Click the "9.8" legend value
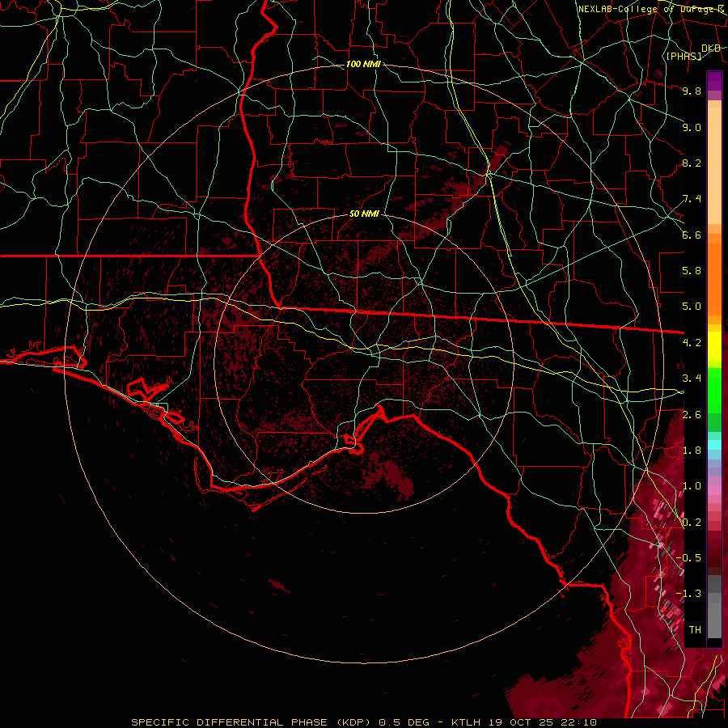Viewport: 728px width, 728px height. [x=692, y=91]
